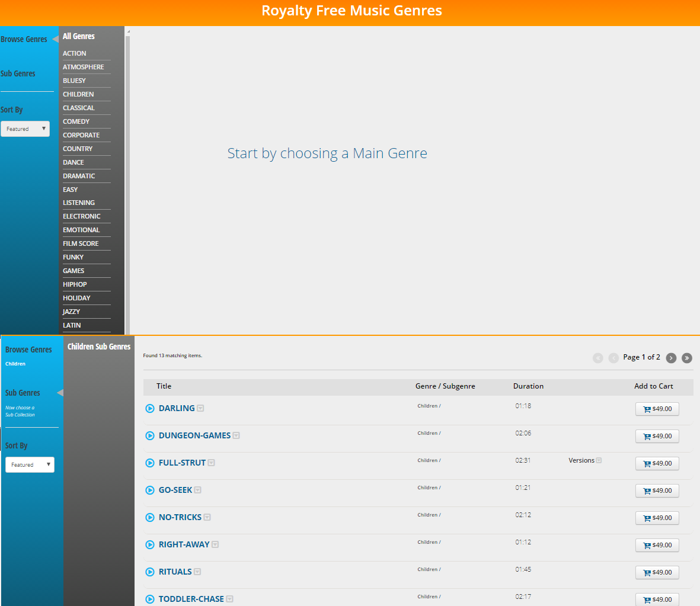This screenshot has height=606, width=700.
Task: Expand details arrow next to FULL-STRUT title
Action: click(211, 463)
